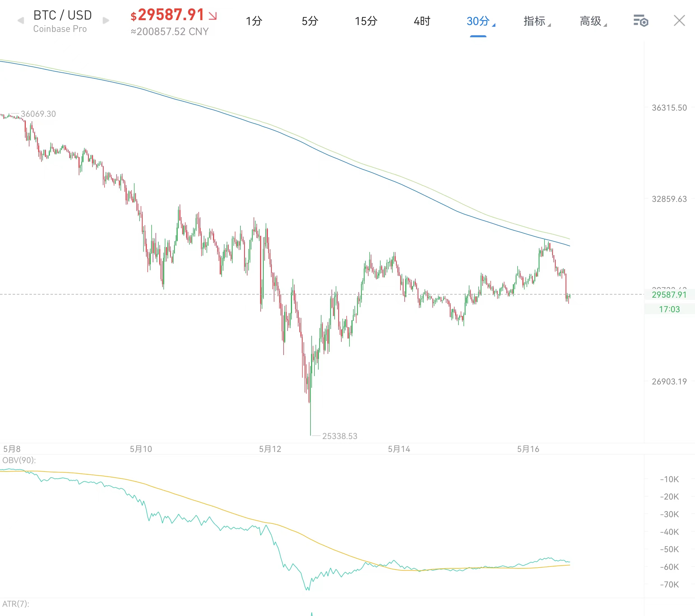Image resolution: width=695 pixels, height=616 pixels.
Task: Close the chart view
Action: point(679,21)
